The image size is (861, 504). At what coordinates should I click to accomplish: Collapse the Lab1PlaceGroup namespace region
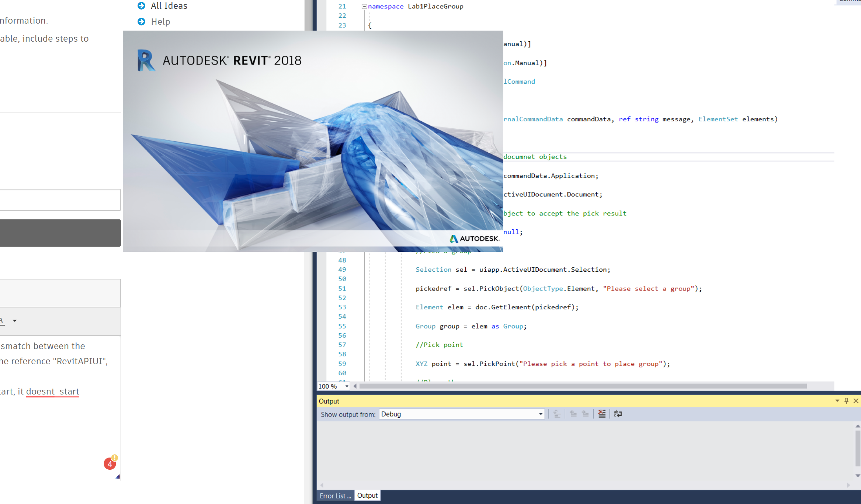[x=364, y=6]
